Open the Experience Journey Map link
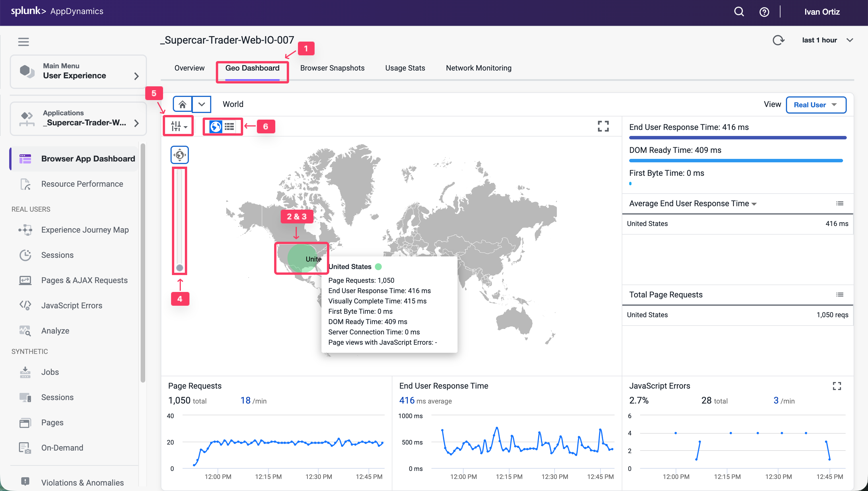The width and height of the screenshot is (868, 491). (x=85, y=230)
